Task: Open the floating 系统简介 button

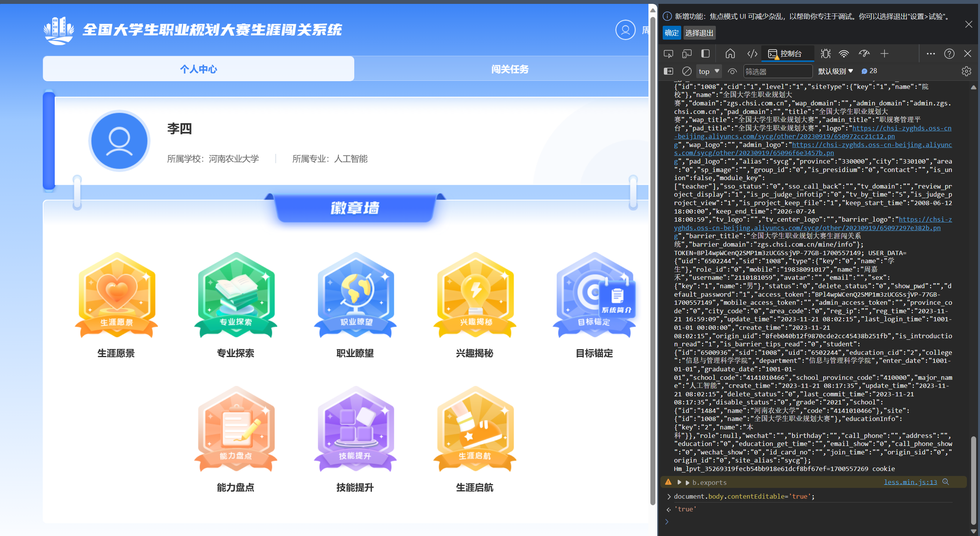Action: click(x=617, y=299)
